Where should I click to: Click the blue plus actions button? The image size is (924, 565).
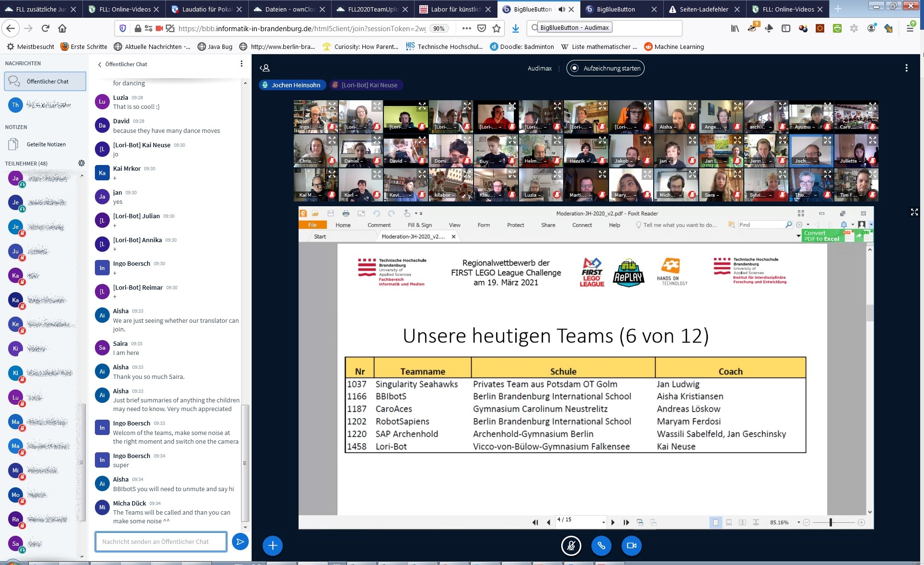(x=272, y=545)
